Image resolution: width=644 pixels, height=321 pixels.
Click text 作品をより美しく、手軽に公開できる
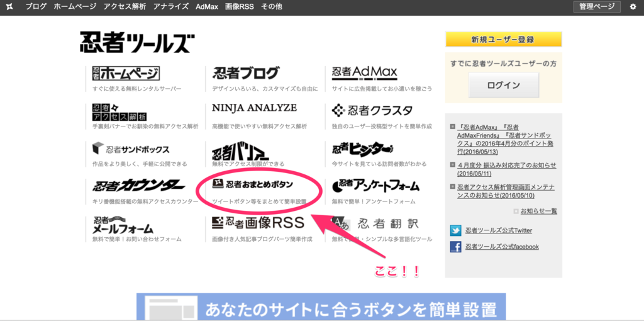coord(140,164)
